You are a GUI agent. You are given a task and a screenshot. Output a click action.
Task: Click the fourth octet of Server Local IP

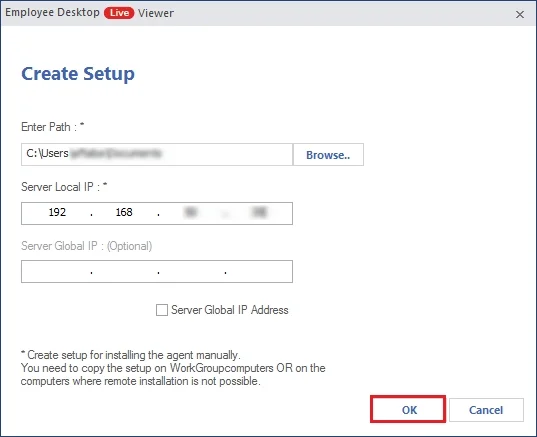(x=259, y=212)
